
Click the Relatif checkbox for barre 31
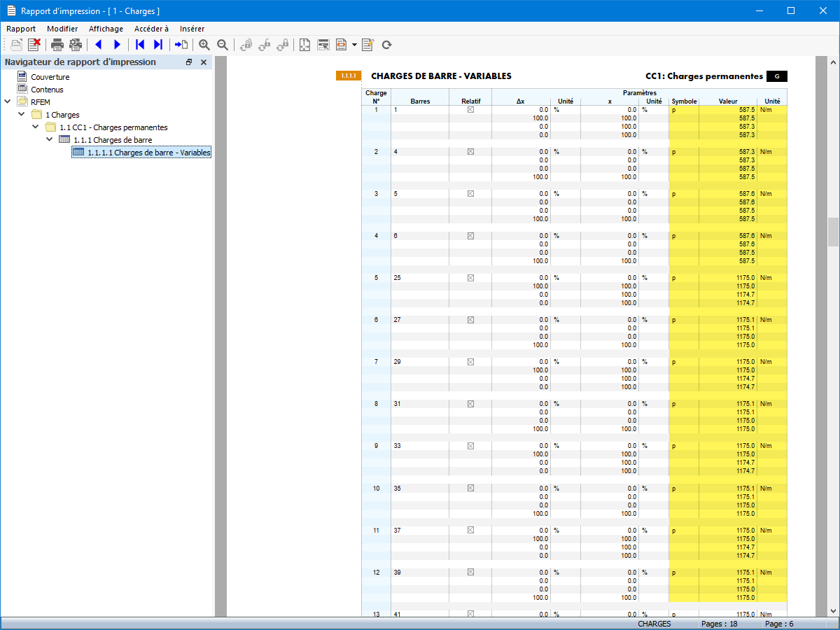470,404
